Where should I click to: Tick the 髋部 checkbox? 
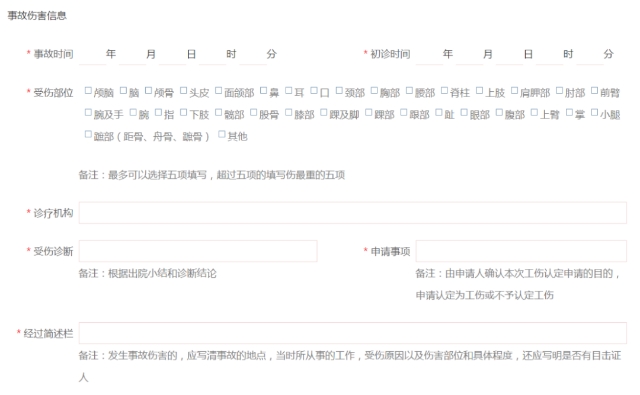click(219, 112)
